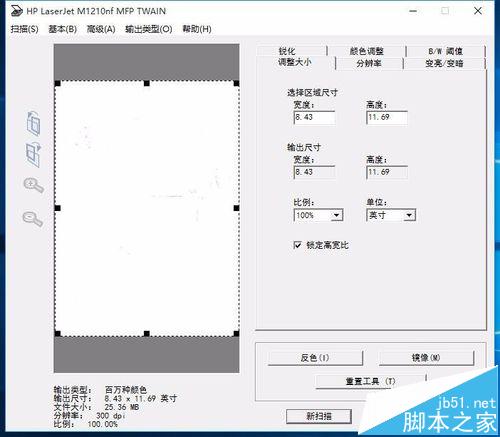Click the left-middle selection handle in preview
Image resolution: width=500 pixels, height=437 pixels.
pyautogui.click(x=58, y=208)
